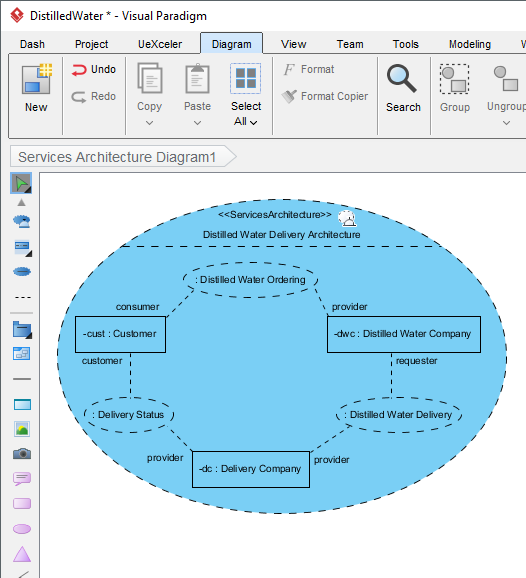This screenshot has width=526, height=578.
Task: Expand the Copy dropdown arrow
Action: (x=149, y=123)
